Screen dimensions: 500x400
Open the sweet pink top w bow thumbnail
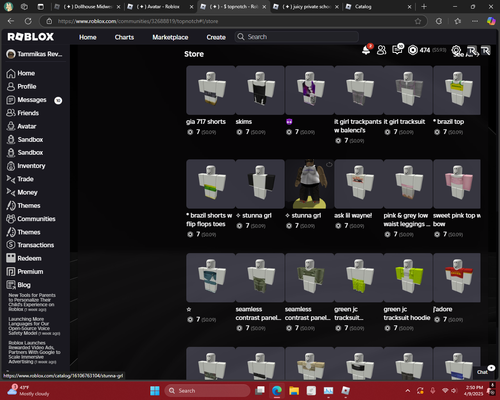click(x=457, y=184)
